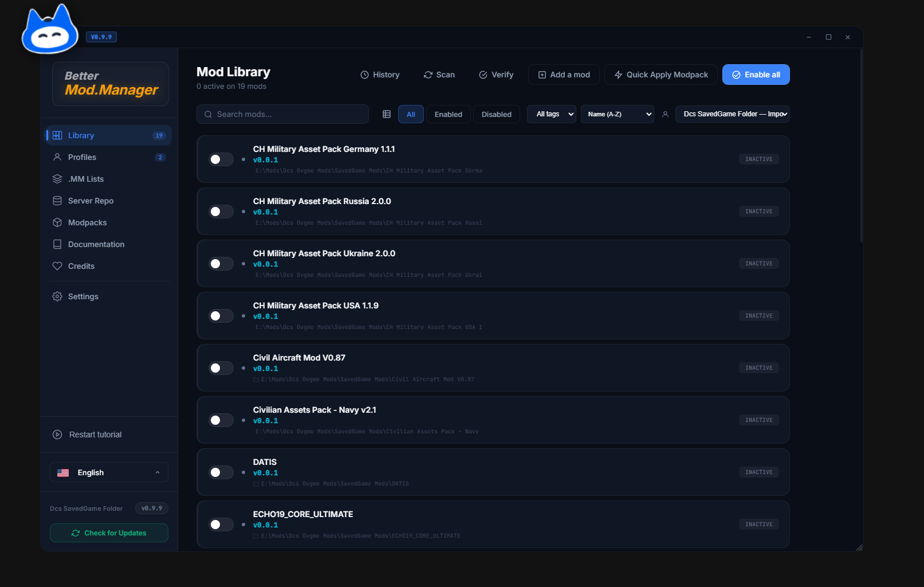Viewport: 924px width, 587px height.
Task: Show All mods filter
Action: click(x=411, y=114)
